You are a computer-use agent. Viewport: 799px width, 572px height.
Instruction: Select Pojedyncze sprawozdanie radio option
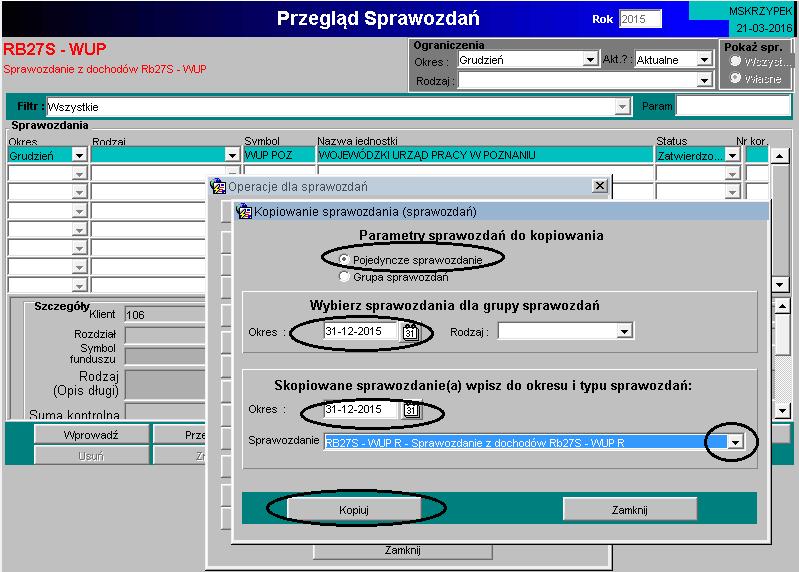(x=344, y=260)
